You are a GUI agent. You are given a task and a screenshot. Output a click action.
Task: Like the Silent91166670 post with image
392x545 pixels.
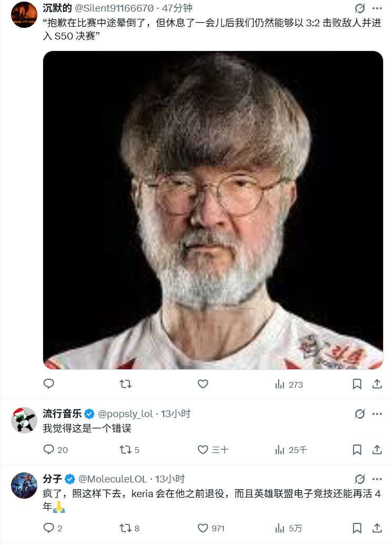(x=203, y=383)
